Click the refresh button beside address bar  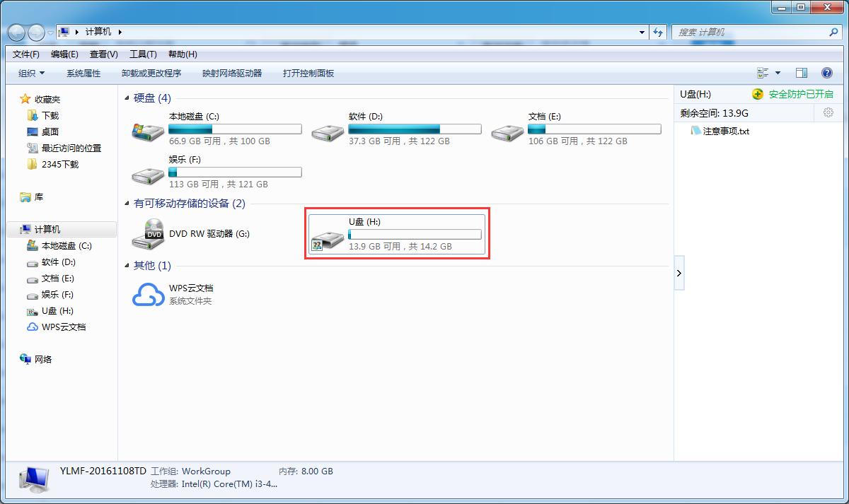(659, 33)
